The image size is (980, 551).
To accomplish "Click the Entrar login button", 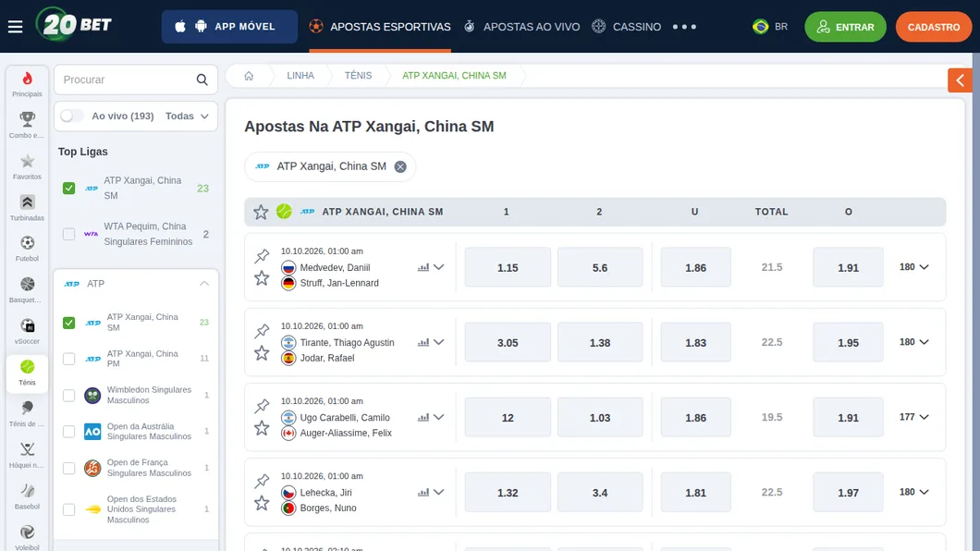I will pyautogui.click(x=845, y=27).
